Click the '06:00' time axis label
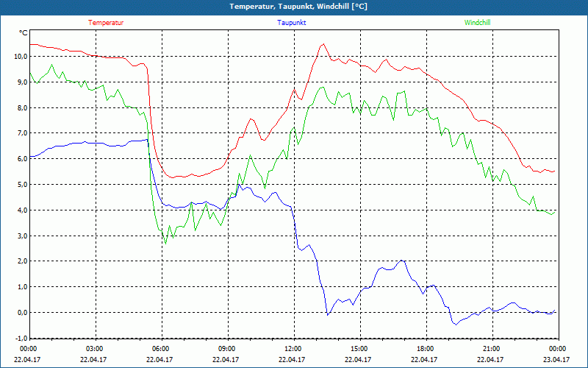The image size is (588, 368). pyautogui.click(x=159, y=349)
